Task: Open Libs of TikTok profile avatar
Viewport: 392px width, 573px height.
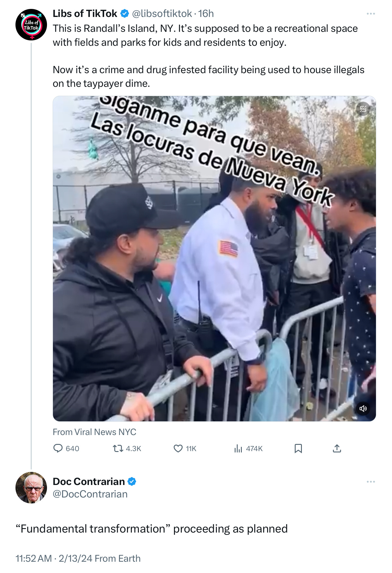Action: 31,25
